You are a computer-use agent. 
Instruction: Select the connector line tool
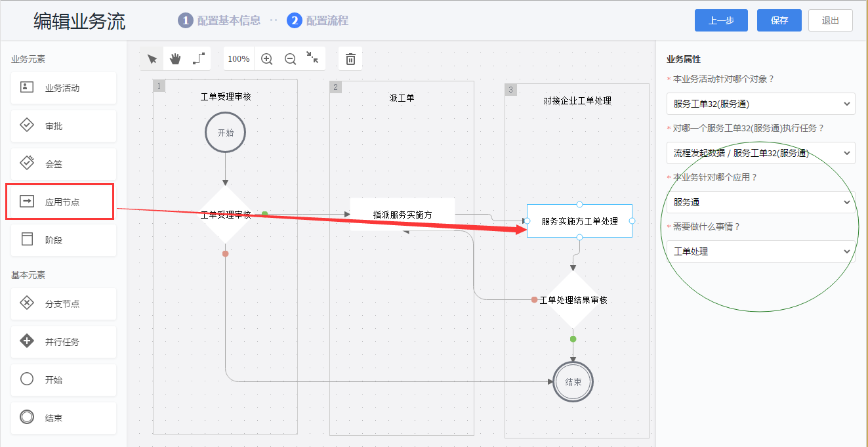199,59
